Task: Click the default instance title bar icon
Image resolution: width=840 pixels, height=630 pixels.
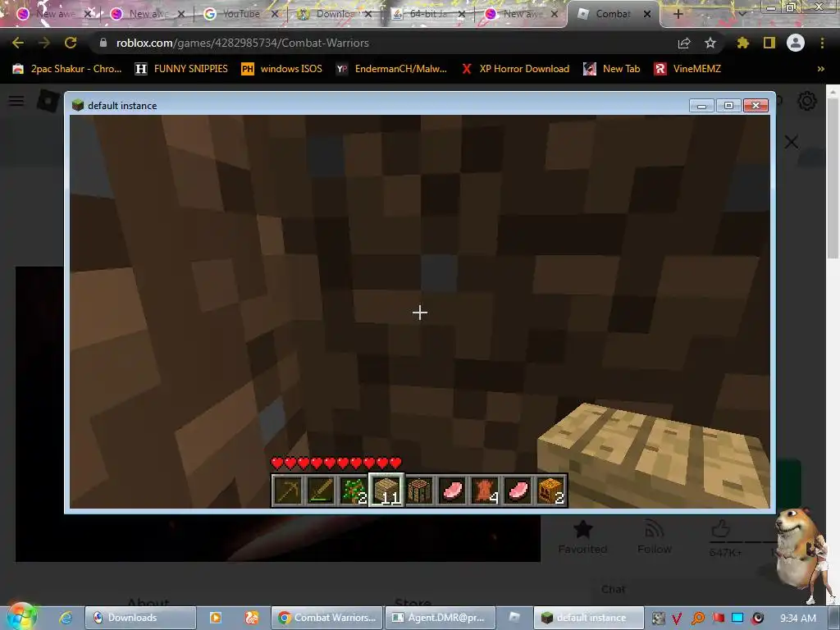Action: point(78,106)
